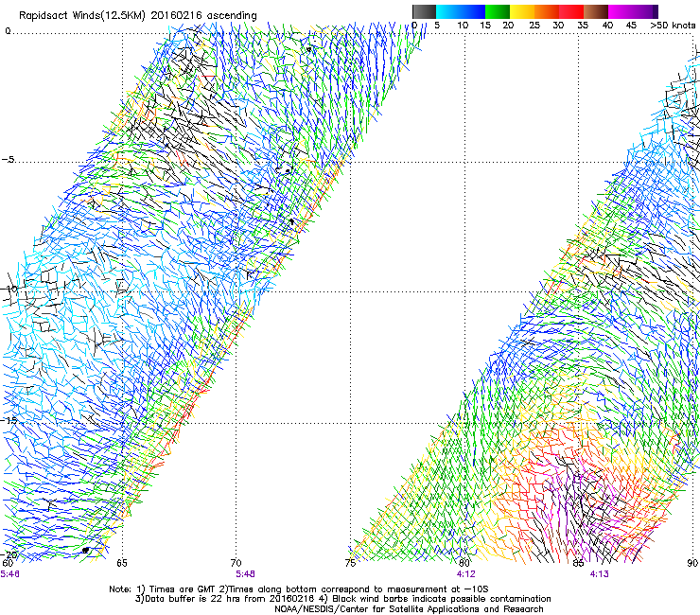
Task: Click the gray 0-5 knots legend swatch
Action: (424, 11)
